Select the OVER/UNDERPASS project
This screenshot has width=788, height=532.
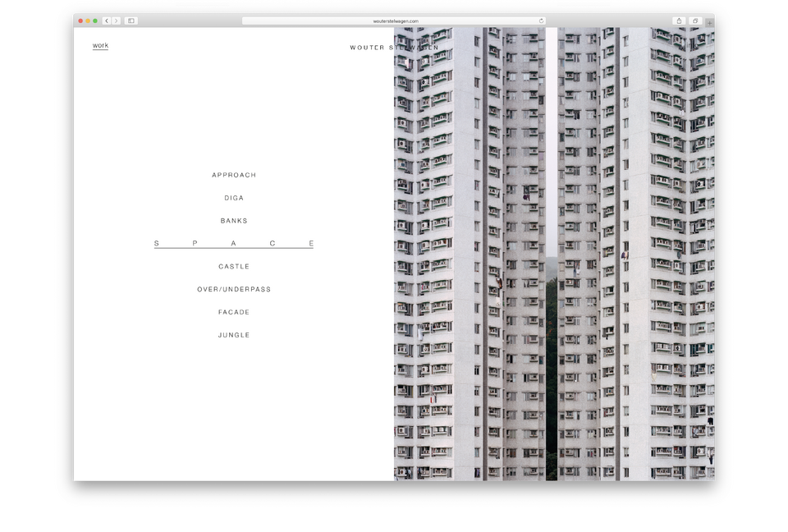(x=234, y=290)
